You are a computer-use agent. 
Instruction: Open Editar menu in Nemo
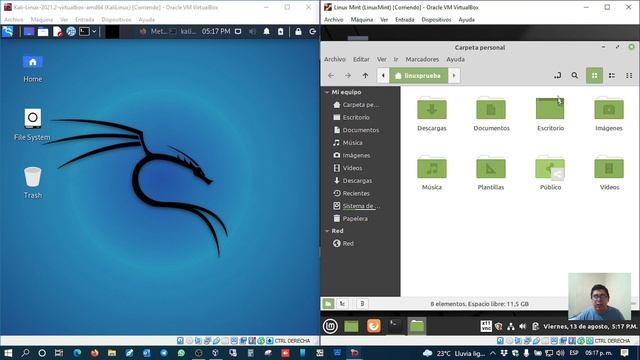point(361,59)
